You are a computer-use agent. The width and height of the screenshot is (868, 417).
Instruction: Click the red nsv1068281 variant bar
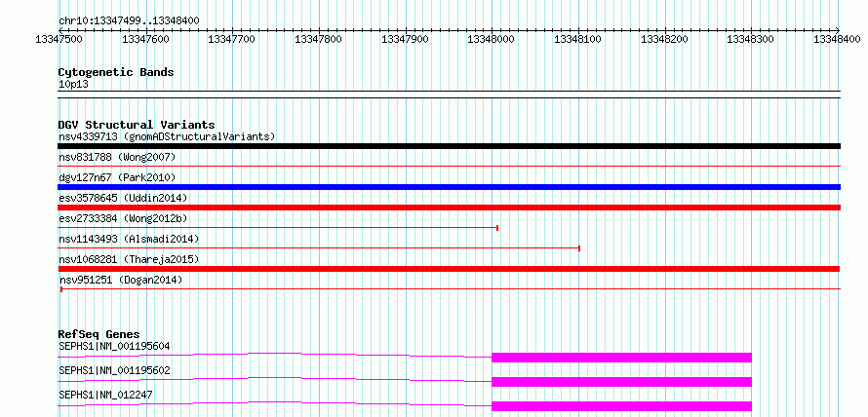[x=449, y=269]
